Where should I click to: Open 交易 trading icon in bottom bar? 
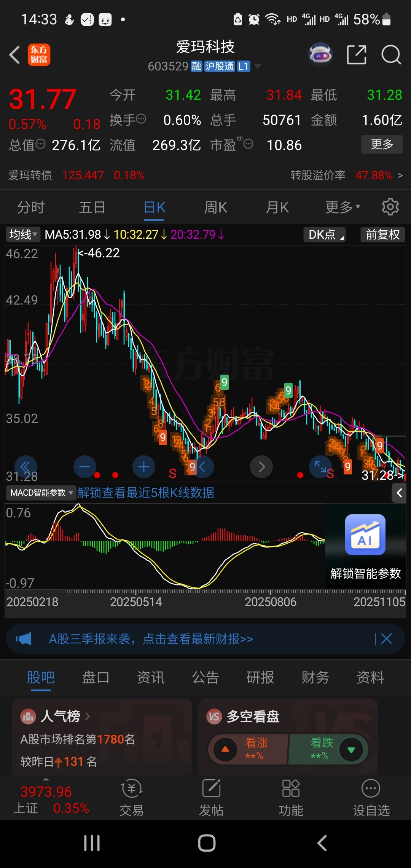(x=132, y=797)
